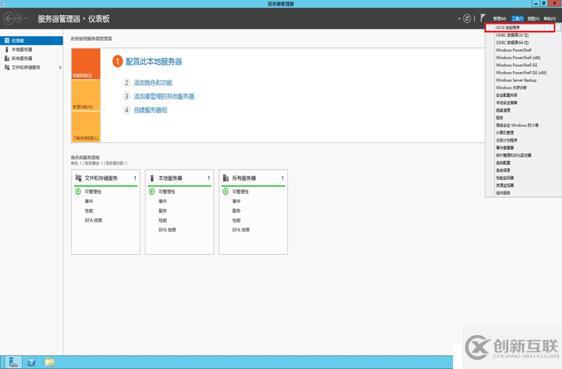Click the back navigation arrow
562x369 pixels.
pos(9,18)
